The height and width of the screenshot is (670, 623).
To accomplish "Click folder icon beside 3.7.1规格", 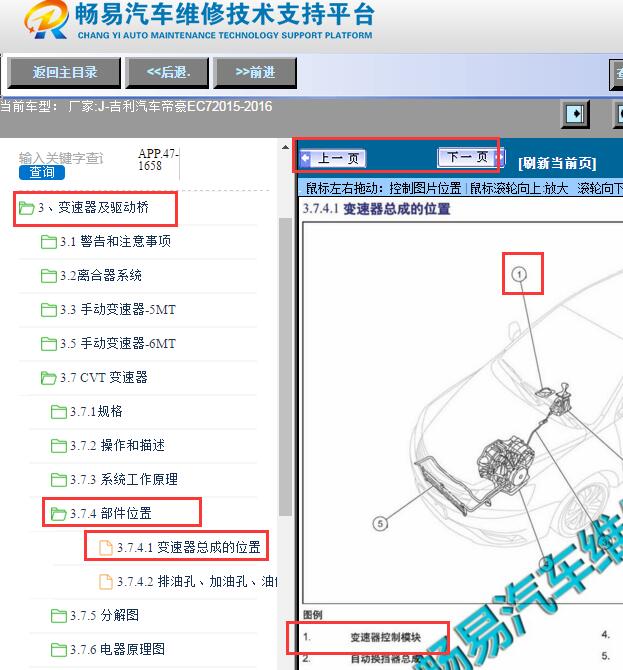I will [59, 412].
